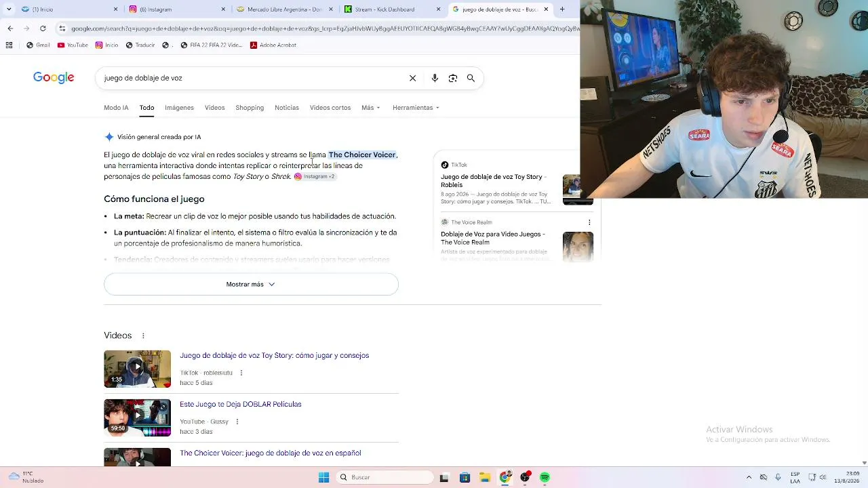Screen dimensions: 868x488
Task: Open a new browser tab with plus icon
Action: click(562, 9)
